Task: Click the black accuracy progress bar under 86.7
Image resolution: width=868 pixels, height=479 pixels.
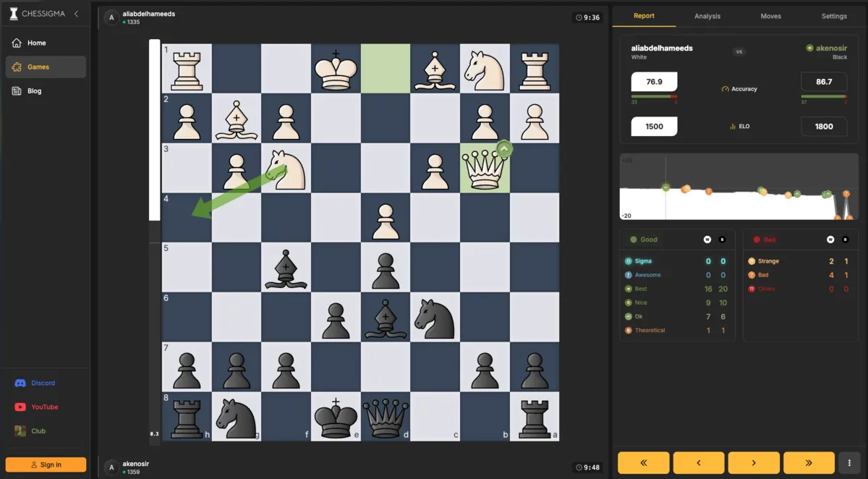Action: (824, 95)
